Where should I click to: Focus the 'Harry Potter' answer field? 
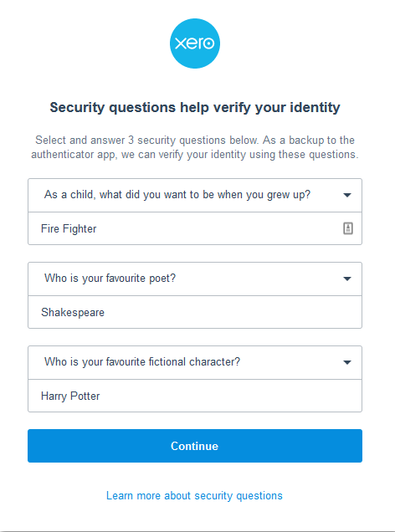pos(195,396)
